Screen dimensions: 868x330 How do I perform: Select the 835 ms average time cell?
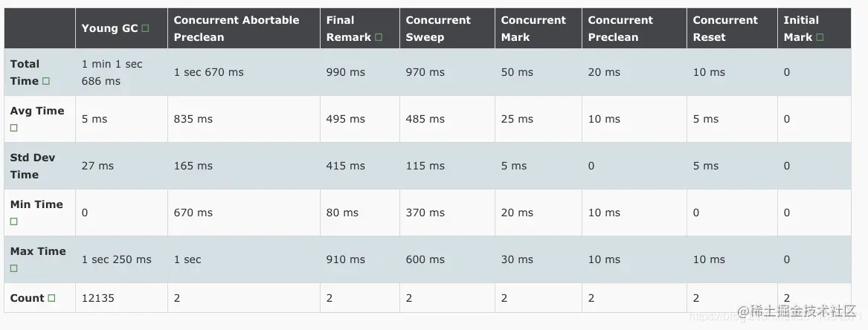point(193,119)
